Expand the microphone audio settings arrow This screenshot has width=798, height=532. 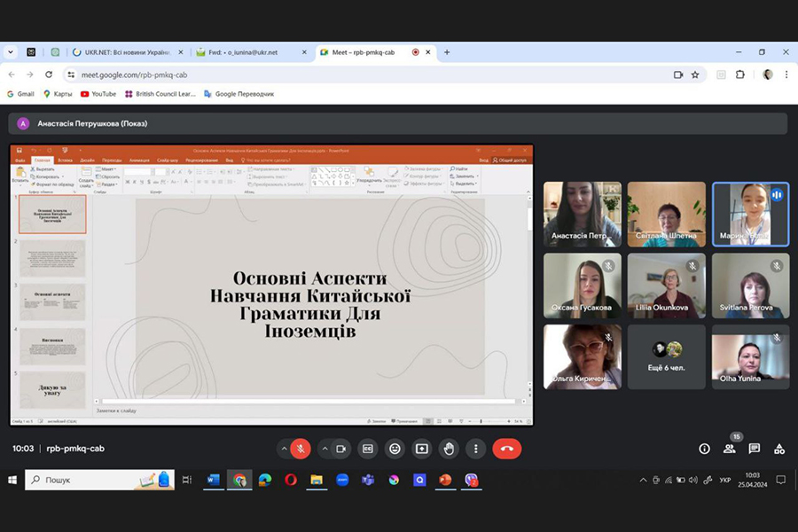click(x=284, y=449)
